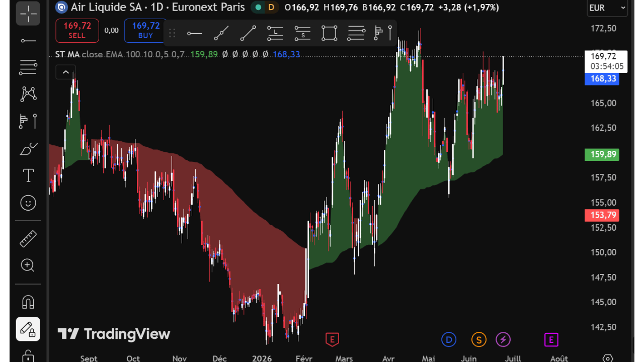The height and width of the screenshot is (362, 644).
Task: Pick the extended line tool in favorites toolbar
Action: pos(221,34)
